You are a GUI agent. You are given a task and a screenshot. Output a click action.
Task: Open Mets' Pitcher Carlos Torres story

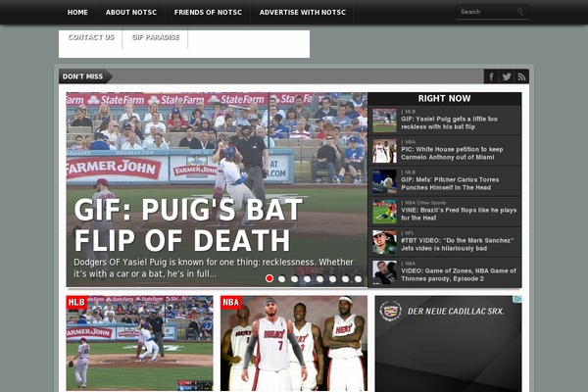click(x=450, y=184)
